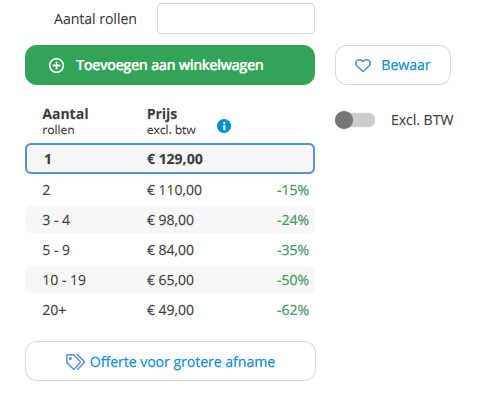This screenshot has width=482, height=396.
Task: Click the Prijs excl. btw column header
Action: click(171, 121)
